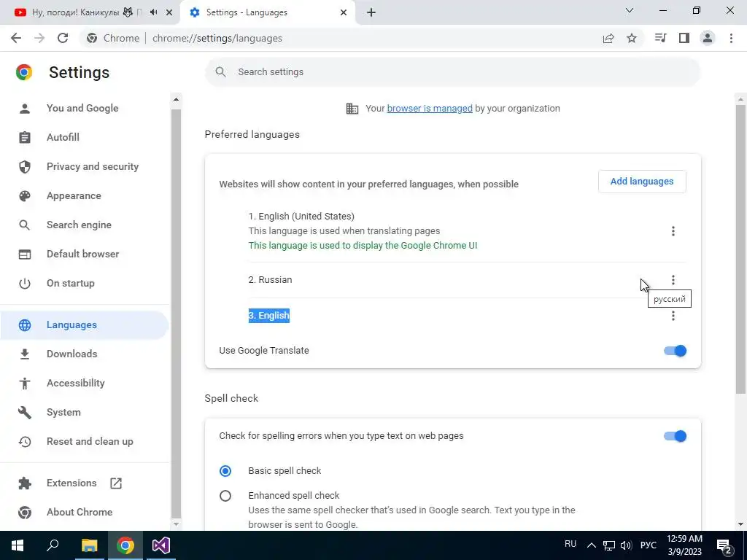The width and height of the screenshot is (747, 560).
Task: Click the РУС input language indicator
Action: click(x=649, y=545)
